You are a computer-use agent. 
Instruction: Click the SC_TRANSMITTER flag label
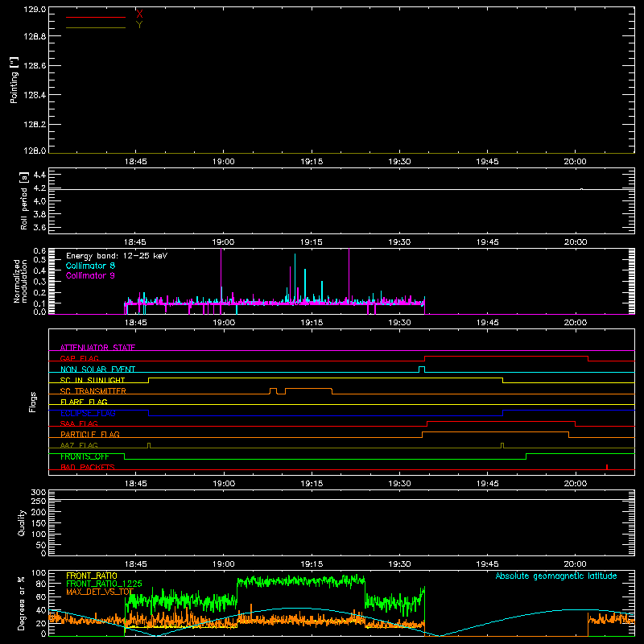click(x=93, y=391)
